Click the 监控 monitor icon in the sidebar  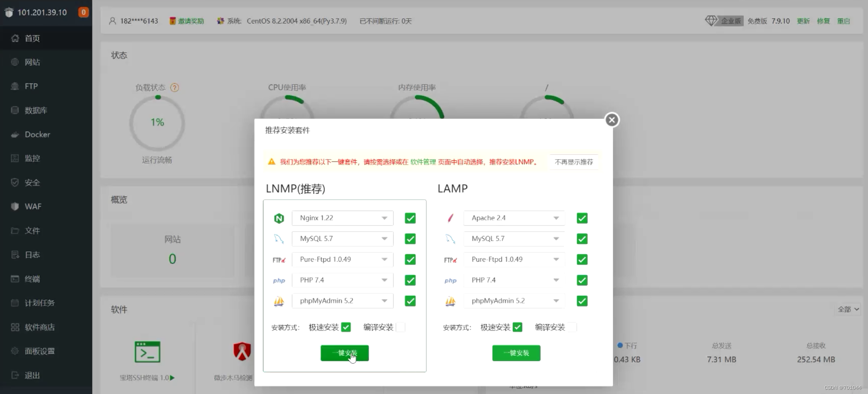15,158
